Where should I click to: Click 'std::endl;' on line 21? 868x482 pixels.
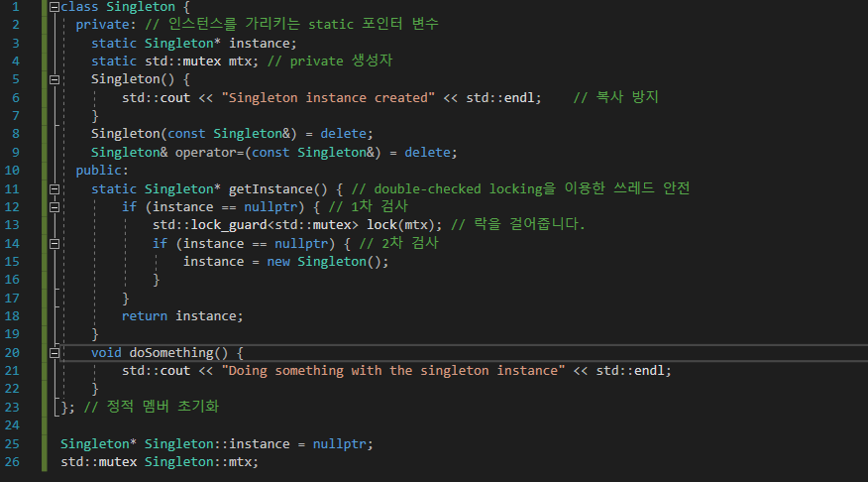633,371
